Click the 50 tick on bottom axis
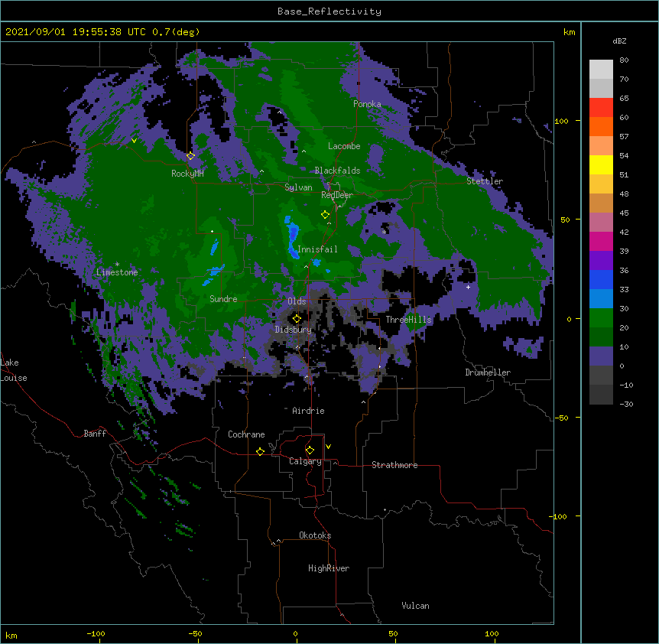Image resolution: width=659 pixels, height=644 pixels. [x=393, y=634]
